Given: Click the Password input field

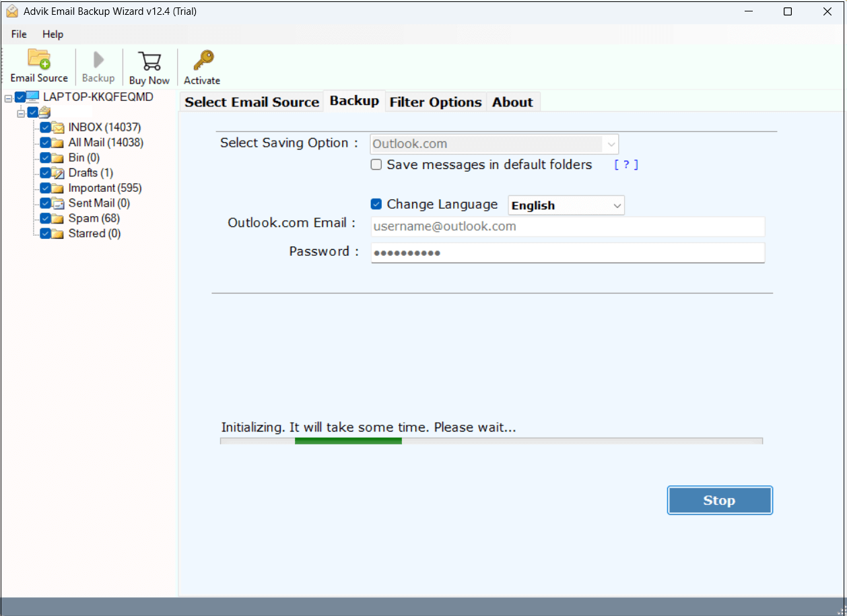Looking at the screenshot, I should (568, 252).
